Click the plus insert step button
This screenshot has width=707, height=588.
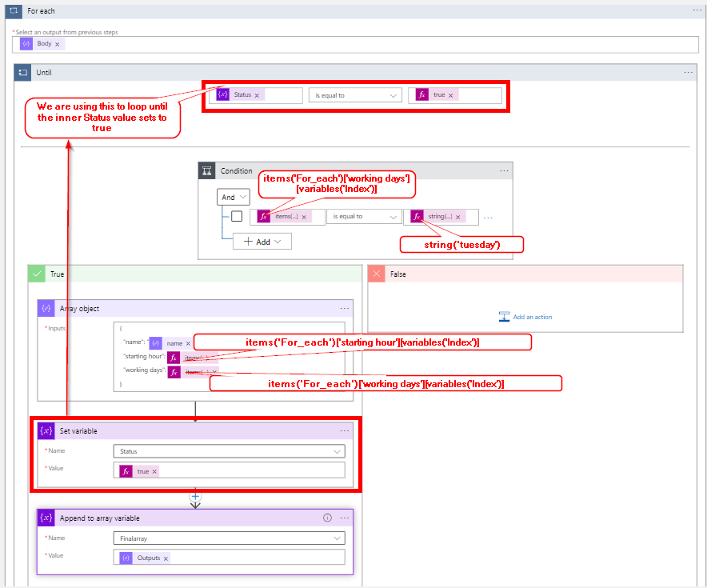click(x=195, y=497)
